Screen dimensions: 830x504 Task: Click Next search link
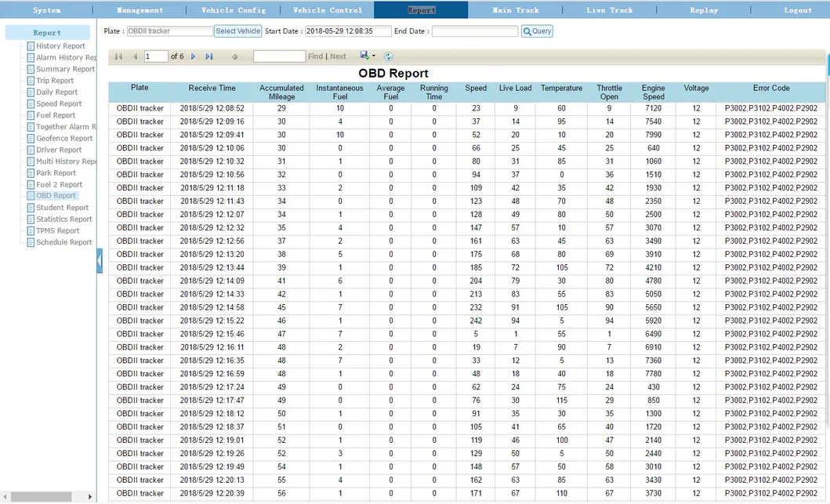(x=338, y=56)
